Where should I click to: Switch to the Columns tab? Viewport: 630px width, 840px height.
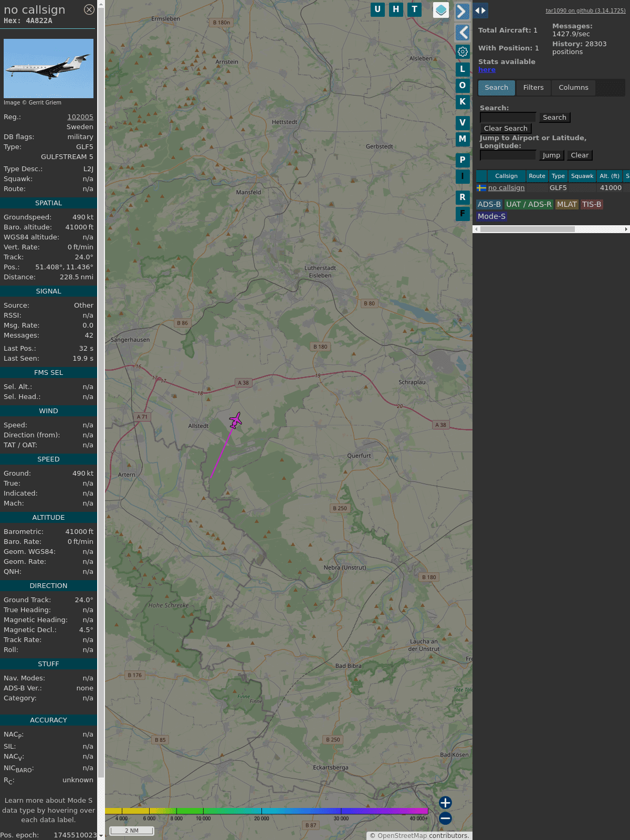pos(573,88)
